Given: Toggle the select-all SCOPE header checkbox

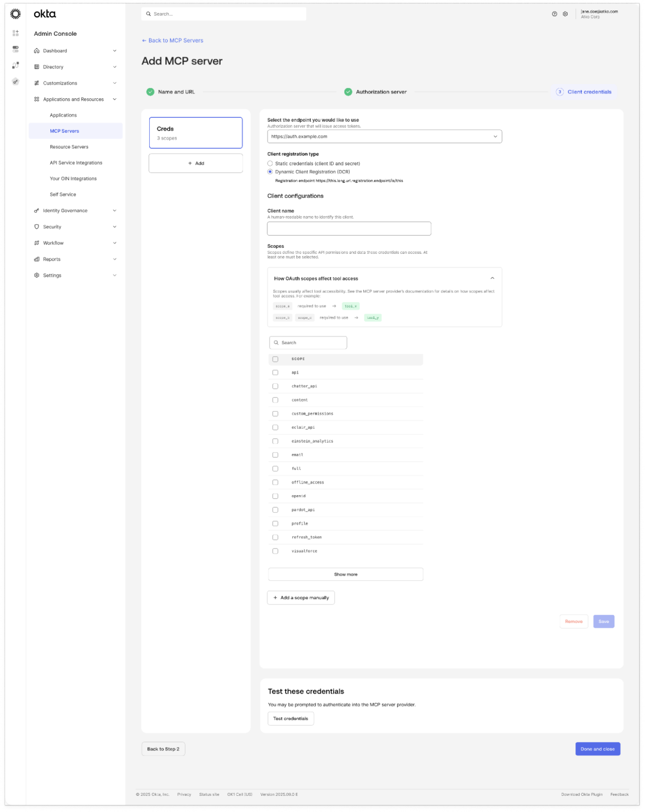Looking at the screenshot, I should coord(275,359).
